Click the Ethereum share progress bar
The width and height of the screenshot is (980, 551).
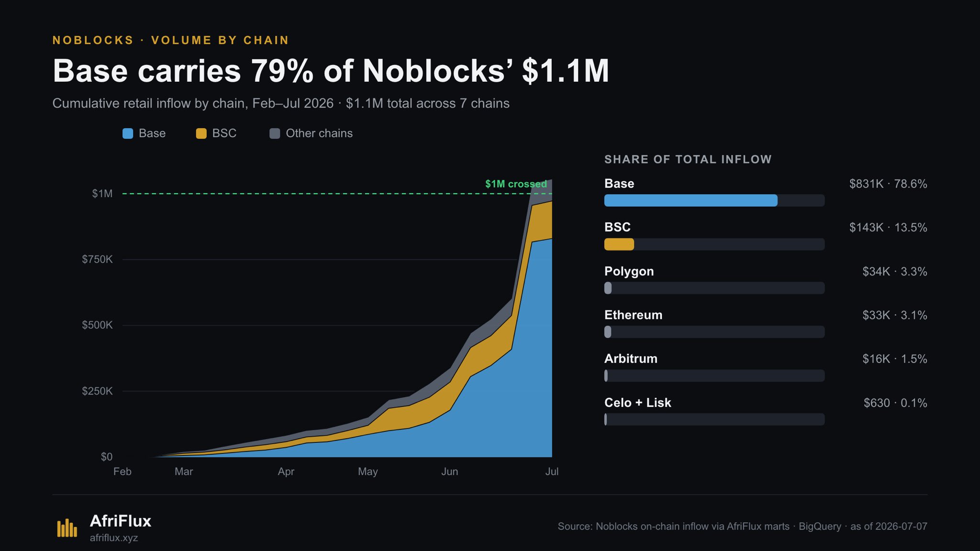714,332
